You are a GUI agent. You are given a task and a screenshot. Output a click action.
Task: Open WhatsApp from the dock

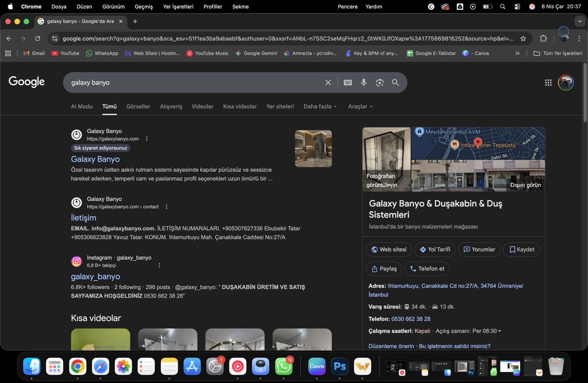coord(283,366)
